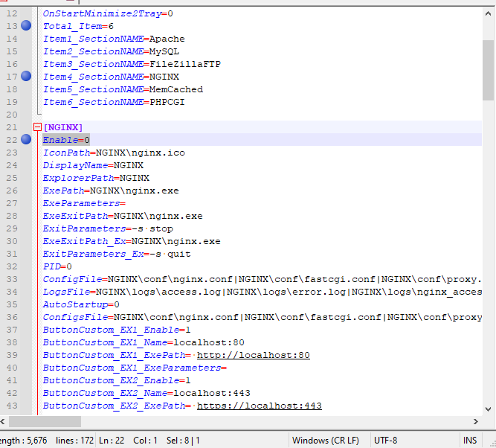Open the https://localhost:443 link
This screenshot has height=448, width=496.
(x=259, y=406)
